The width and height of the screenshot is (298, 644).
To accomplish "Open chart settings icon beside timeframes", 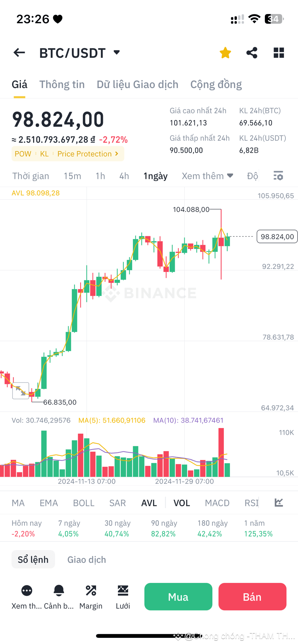I will 278,176.
